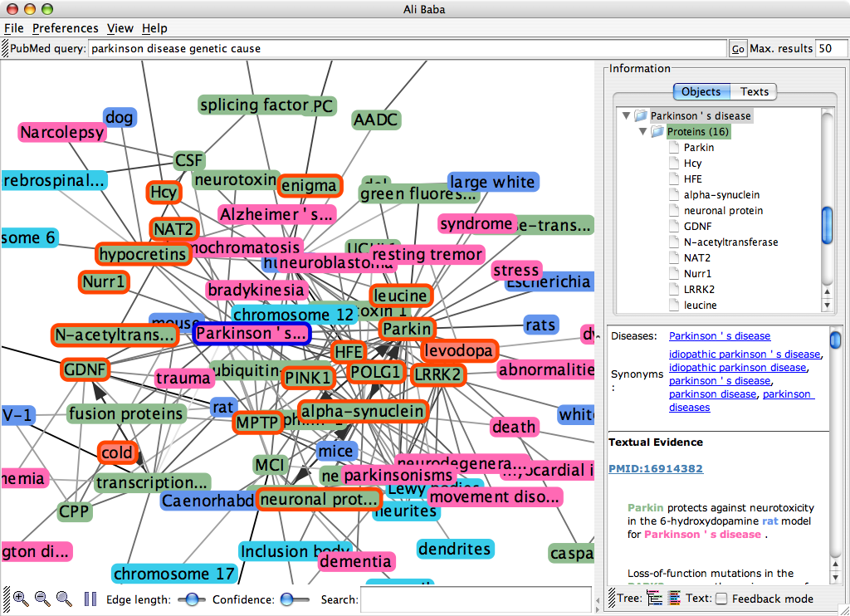The height and width of the screenshot is (616, 850).
Task: Click the Search field below the graph
Action: click(476, 599)
